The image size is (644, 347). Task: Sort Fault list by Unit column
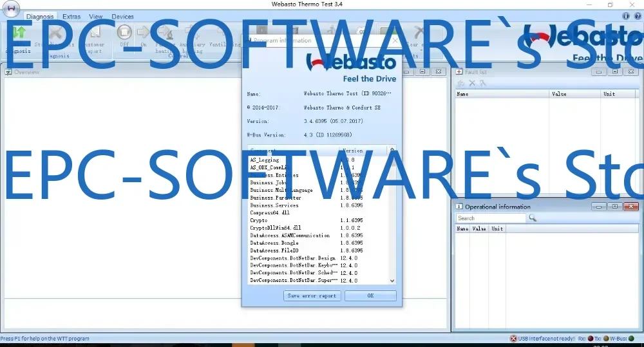tap(620, 94)
